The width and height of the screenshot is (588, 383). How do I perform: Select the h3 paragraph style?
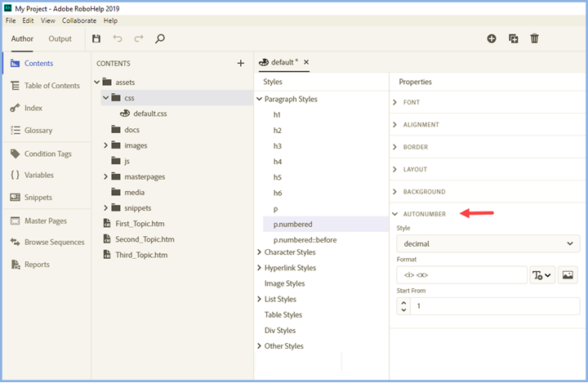tap(278, 145)
